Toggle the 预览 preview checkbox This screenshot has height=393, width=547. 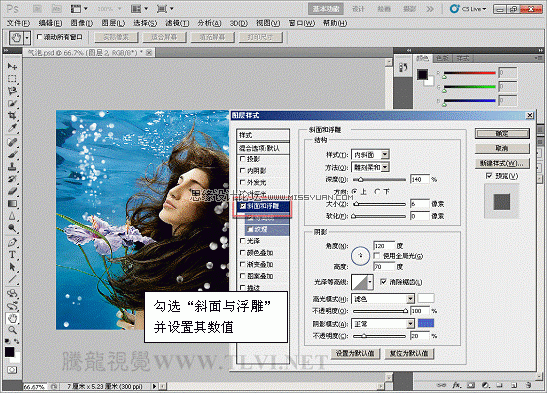489,176
